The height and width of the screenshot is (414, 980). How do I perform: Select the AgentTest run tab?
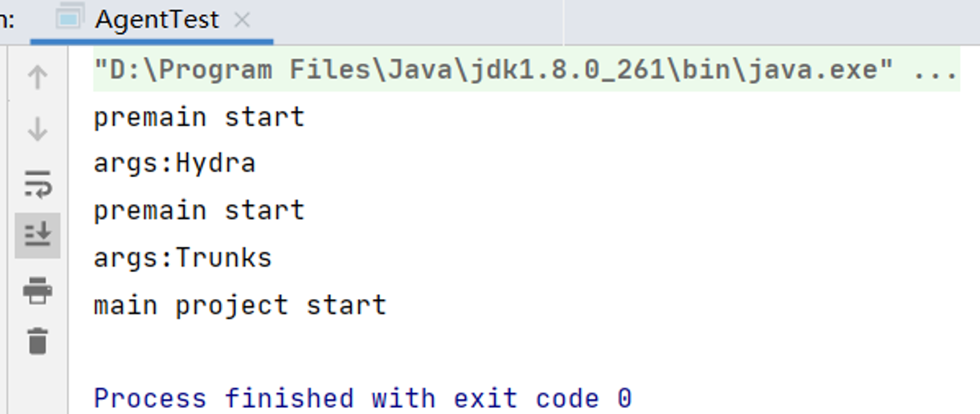pyautogui.click(x=152, y=21)
